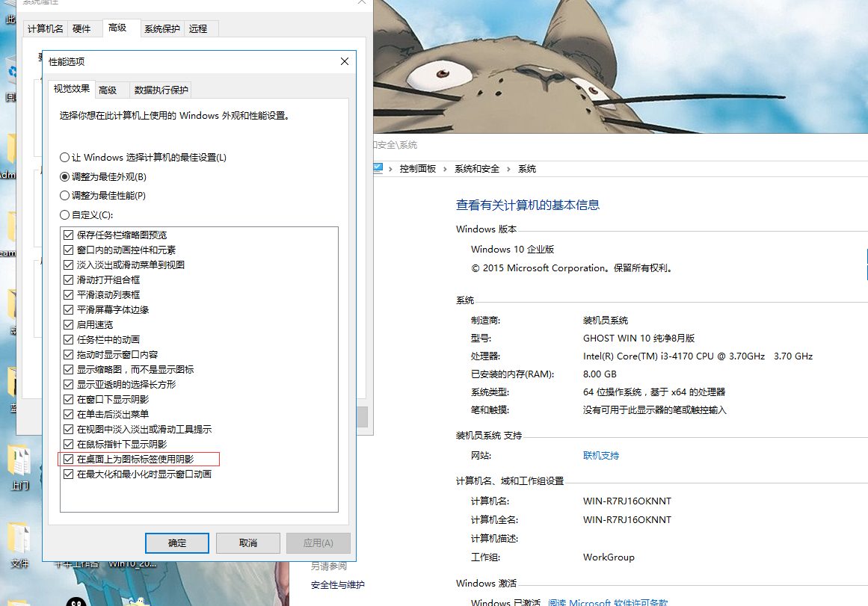This screenshot has width=868, height=606.
Task: Open the 计算机名 tab in system properties
Action: coord(46,29)
